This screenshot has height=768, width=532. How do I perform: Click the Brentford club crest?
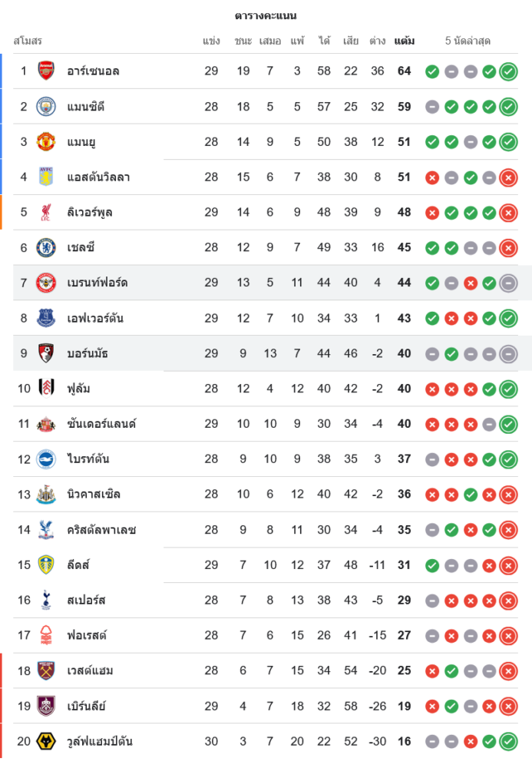[46, 283]
